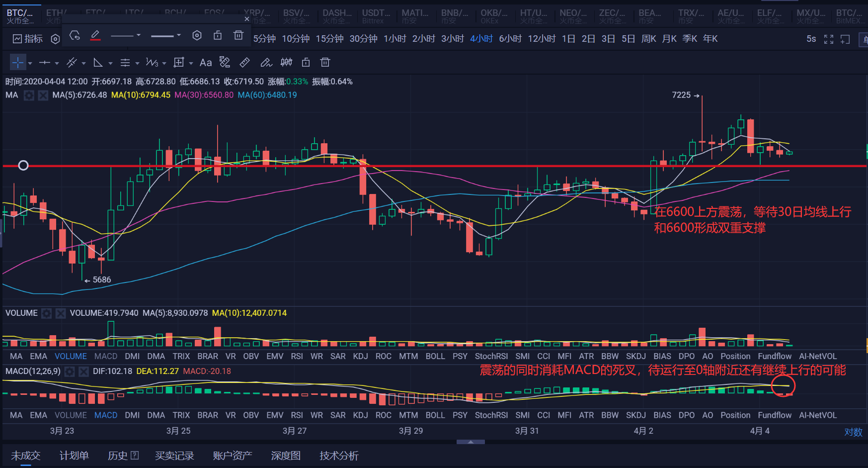
Task: Select the angle triangle drawing tool
Action: [x=98, y=63]
